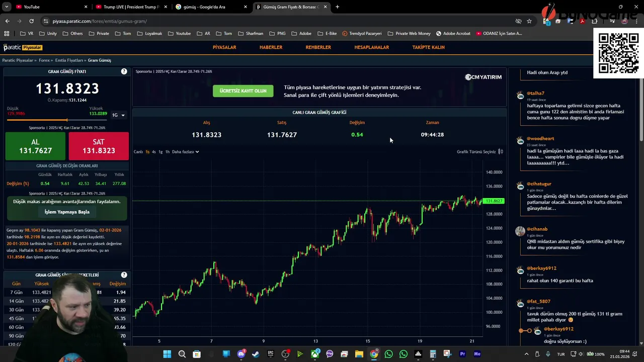This screenshot has height=362, width=644.
Task: Click the tracking protection eye icon
Action: (518, 21)
